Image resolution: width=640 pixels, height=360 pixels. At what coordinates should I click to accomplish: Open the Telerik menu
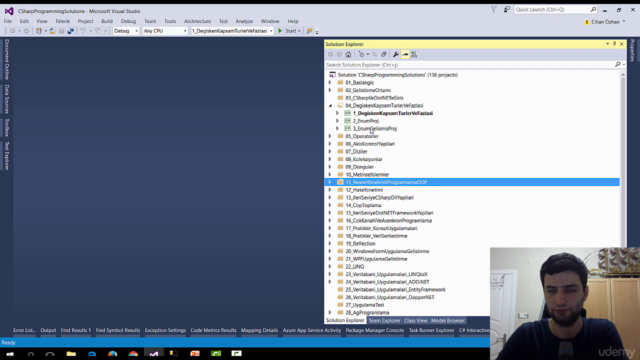pos(62,21)
